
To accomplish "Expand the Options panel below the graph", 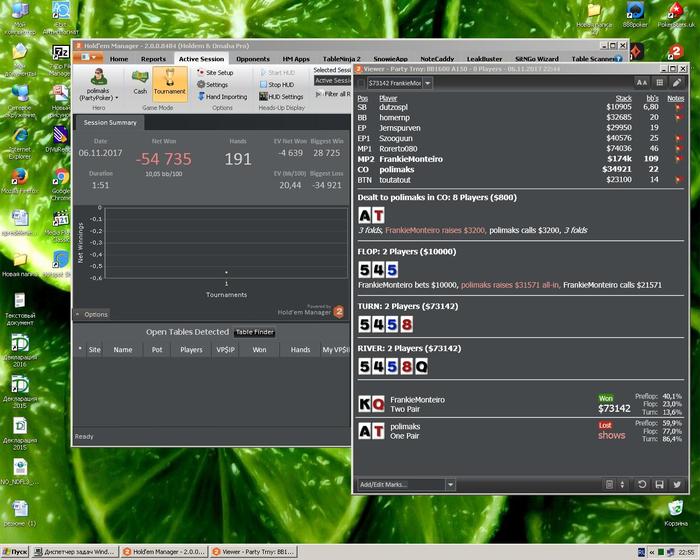I will click(92, 314).
